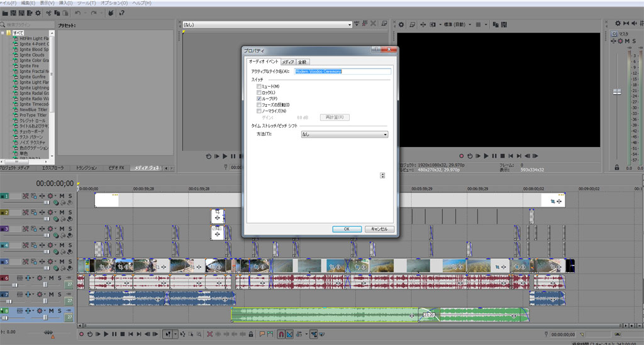644x345 pixels.
Task: Uncheck the ループ(P) loop checkbox
Action: 259,99
